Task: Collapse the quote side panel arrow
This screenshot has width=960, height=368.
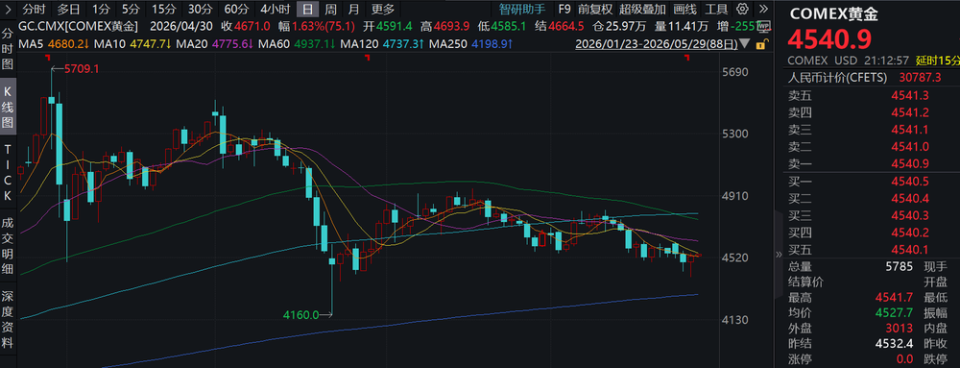Action: [779, 254]
